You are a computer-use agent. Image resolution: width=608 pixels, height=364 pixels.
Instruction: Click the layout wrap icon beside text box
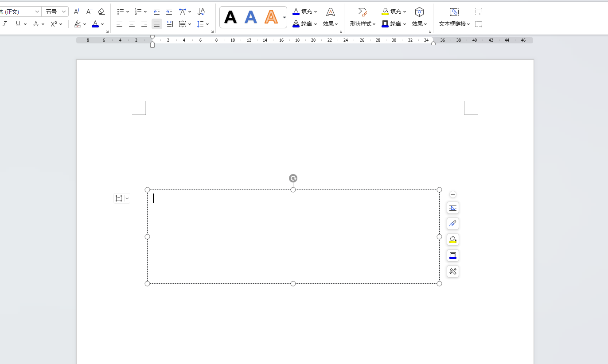119,198
